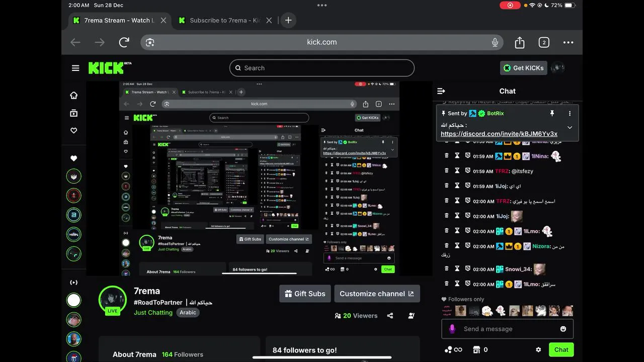Open the browser share sheet

[x=520, y=42]
